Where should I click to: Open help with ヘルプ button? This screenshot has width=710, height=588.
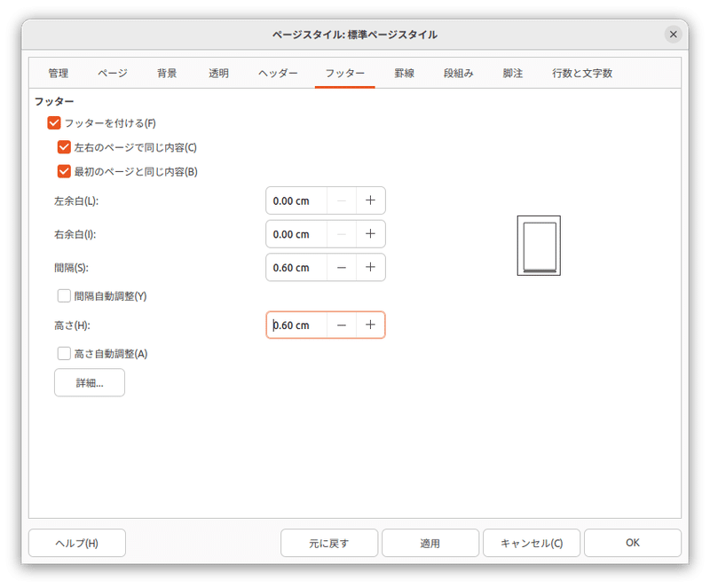(x=77, y=543)
